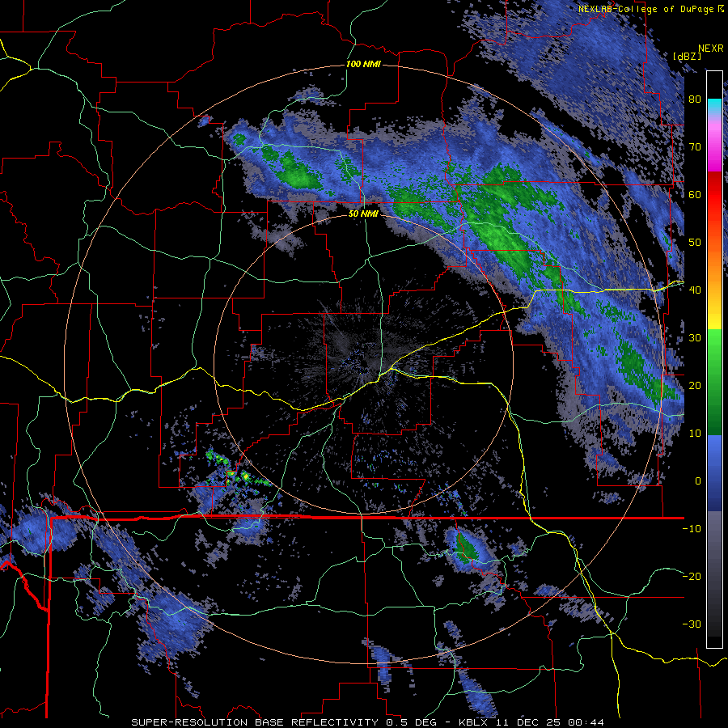
Task: Click the 60 value on the dBZ scale
Action: click(x=695, y=194)
